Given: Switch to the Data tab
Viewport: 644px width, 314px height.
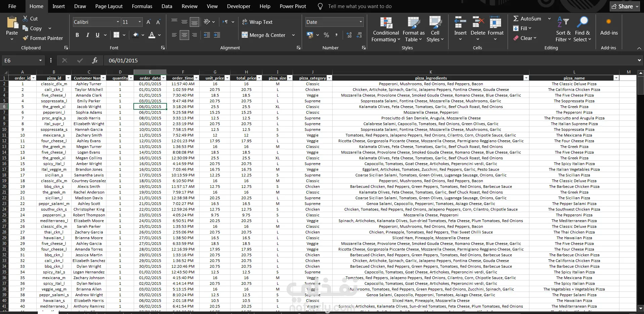Looking at the screenshot, I should [167, 6].
